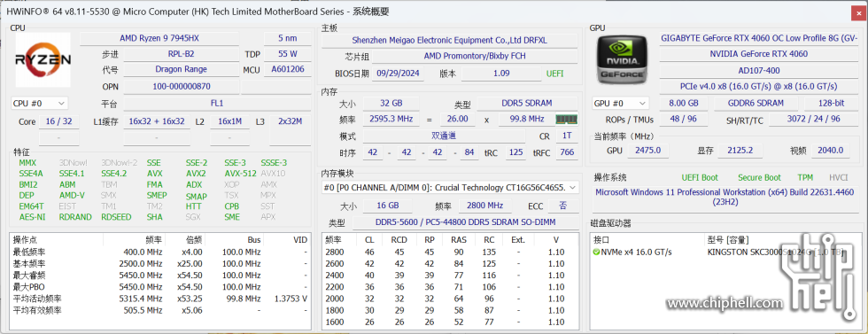Click the 双通道 memory mode field
The image size is (868, 334).
[444, 136]
